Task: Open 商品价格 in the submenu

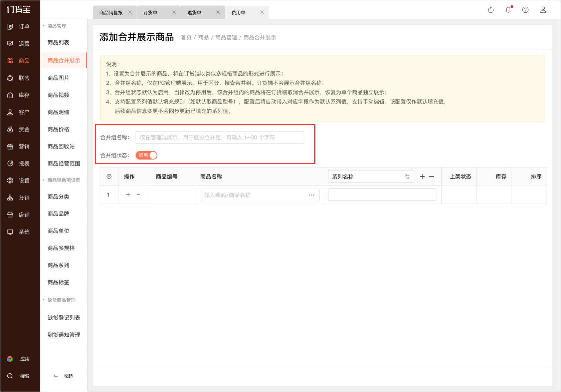Action: coord(58,129)
